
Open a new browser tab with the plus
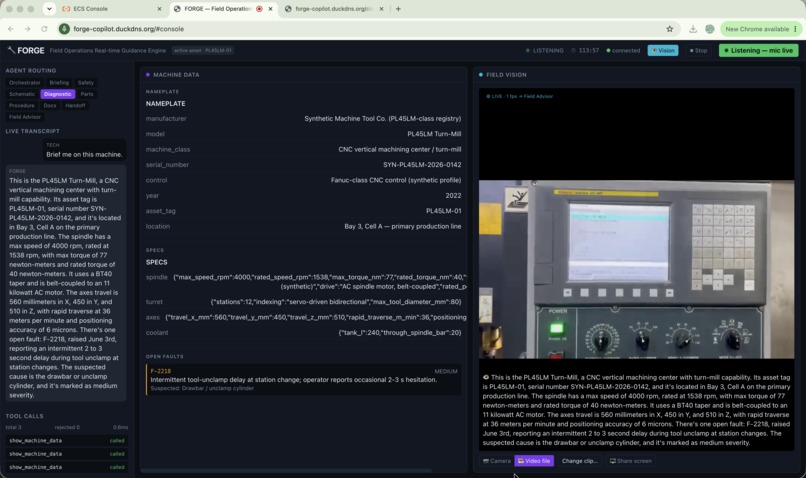(x=398, y=9)
